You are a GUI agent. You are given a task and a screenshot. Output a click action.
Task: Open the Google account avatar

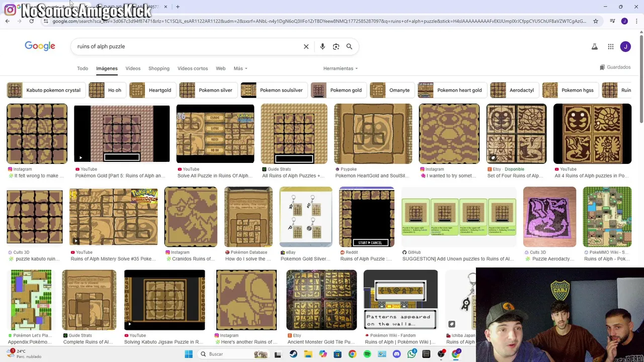pyautogui.click(x=625, y=47)
